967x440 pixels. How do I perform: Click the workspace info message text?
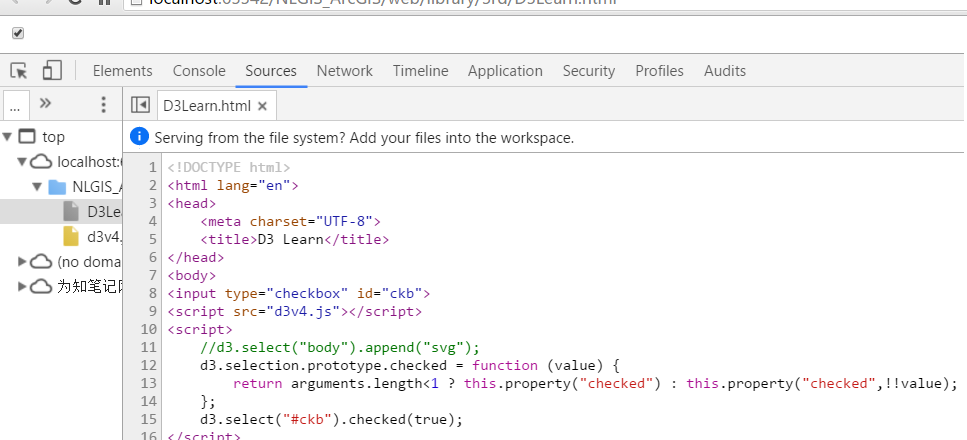(364, 138)
